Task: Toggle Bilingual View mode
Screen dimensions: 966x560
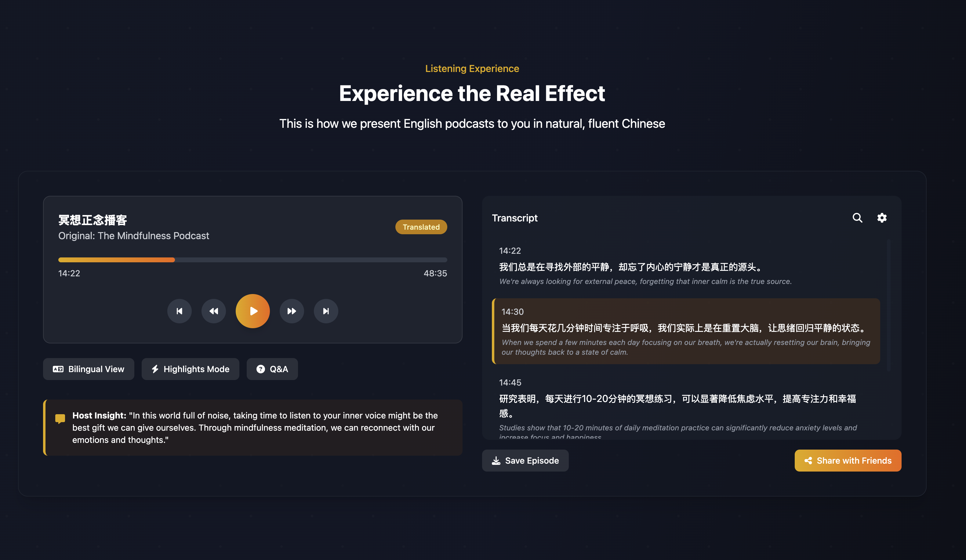Action: click(x=89, y=369)
